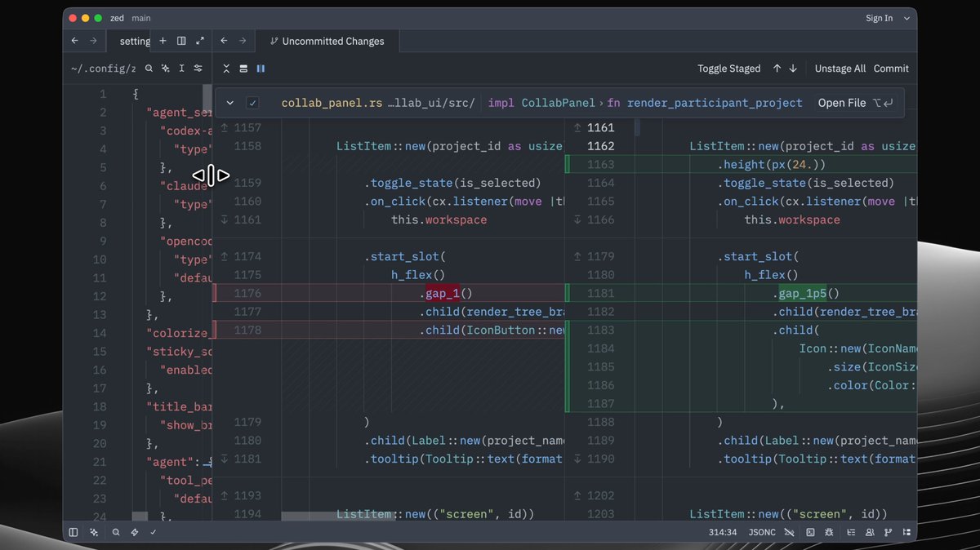
Task: Expand context above right line 1202
Action: click(x=577, y=495)
